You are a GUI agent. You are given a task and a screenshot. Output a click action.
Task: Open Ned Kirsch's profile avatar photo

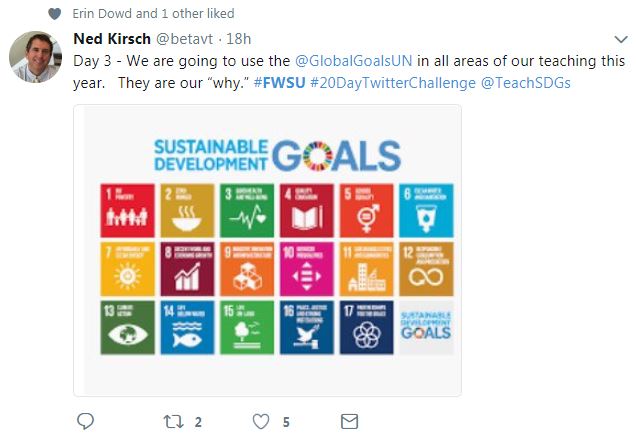[x=36, y=57]
